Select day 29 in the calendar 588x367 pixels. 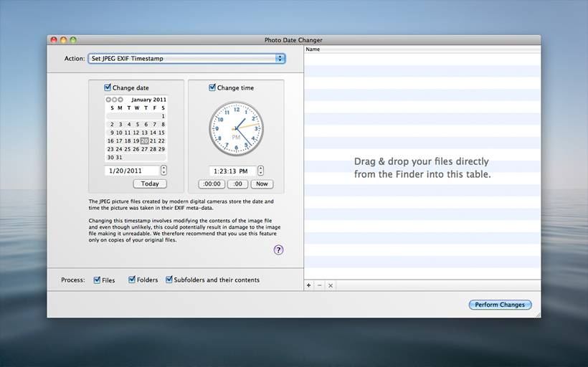tap(161, 149)
